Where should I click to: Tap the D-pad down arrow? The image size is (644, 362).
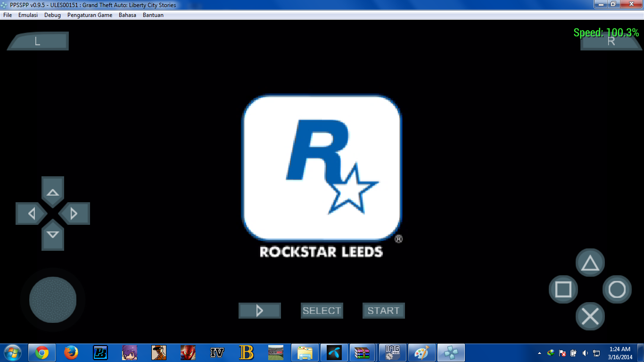point(53,235)
